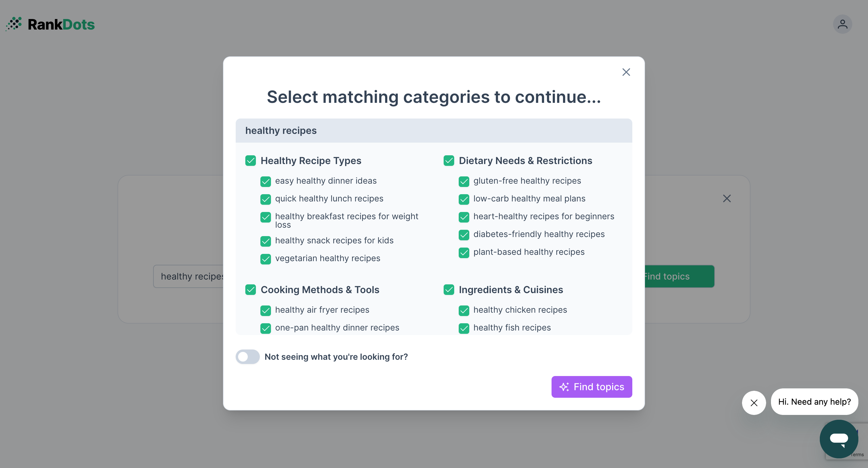
Task: Toggle 'Not seeing what you're looking for?' switch
Action: [x=248, y=357]
